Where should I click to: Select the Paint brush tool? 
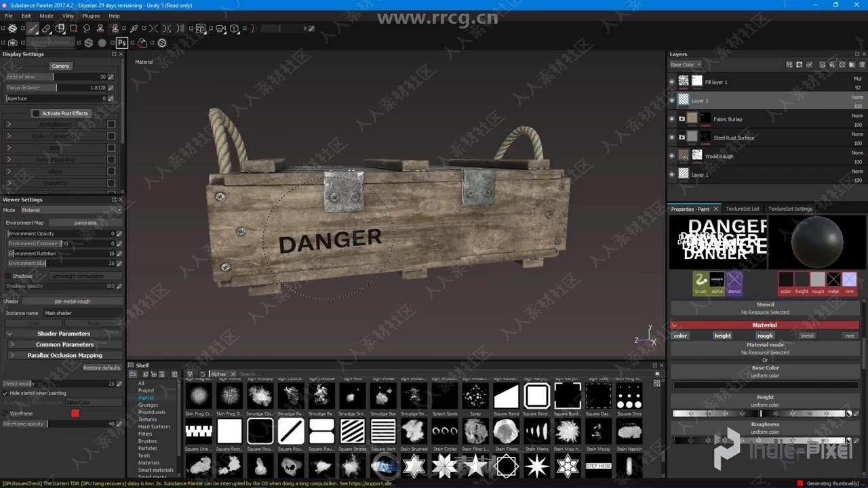click(x=33, y=28)
